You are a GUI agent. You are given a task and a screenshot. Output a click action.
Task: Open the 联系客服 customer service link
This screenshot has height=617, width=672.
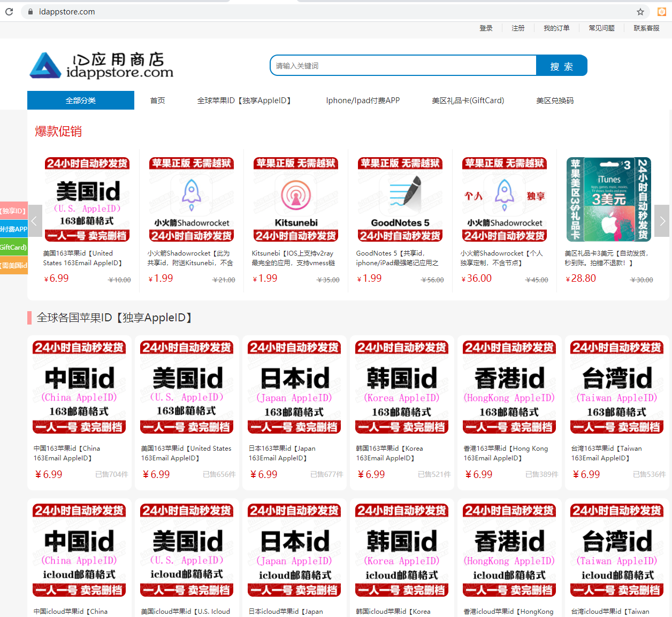click(x=646, y=28)
